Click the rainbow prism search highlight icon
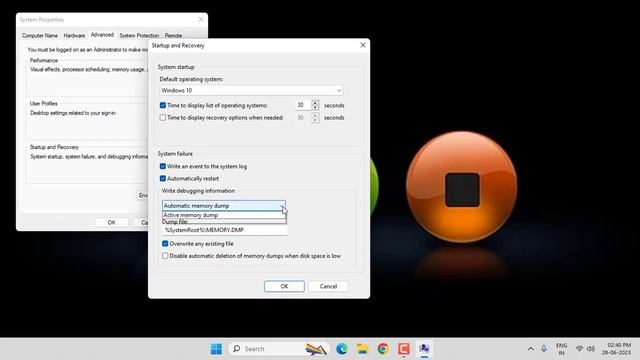Image resolution: width=640 pixels, height=360 pixels. (x=316, y=349)
